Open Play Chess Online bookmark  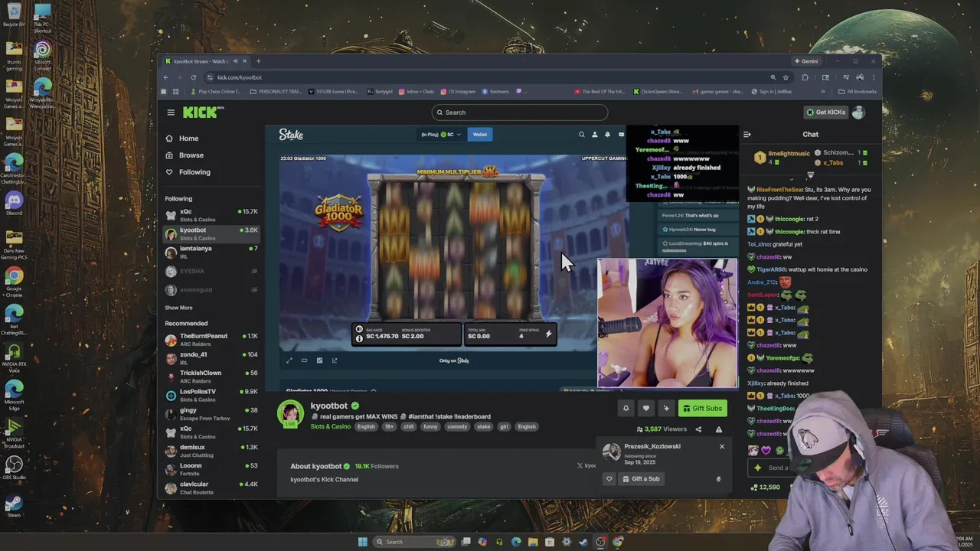point(216,92)
